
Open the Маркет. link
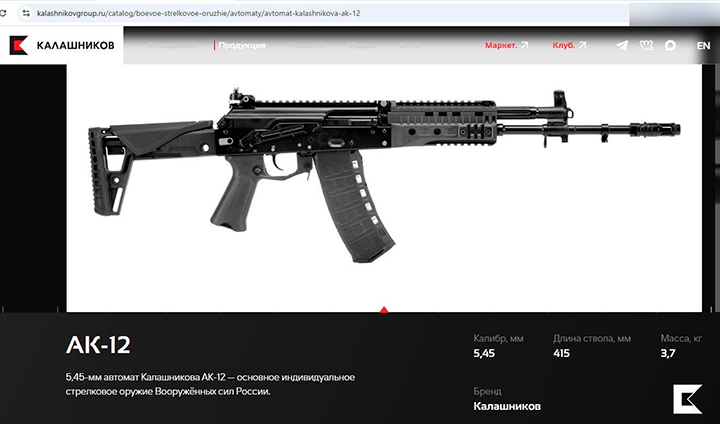coord(501,45)
